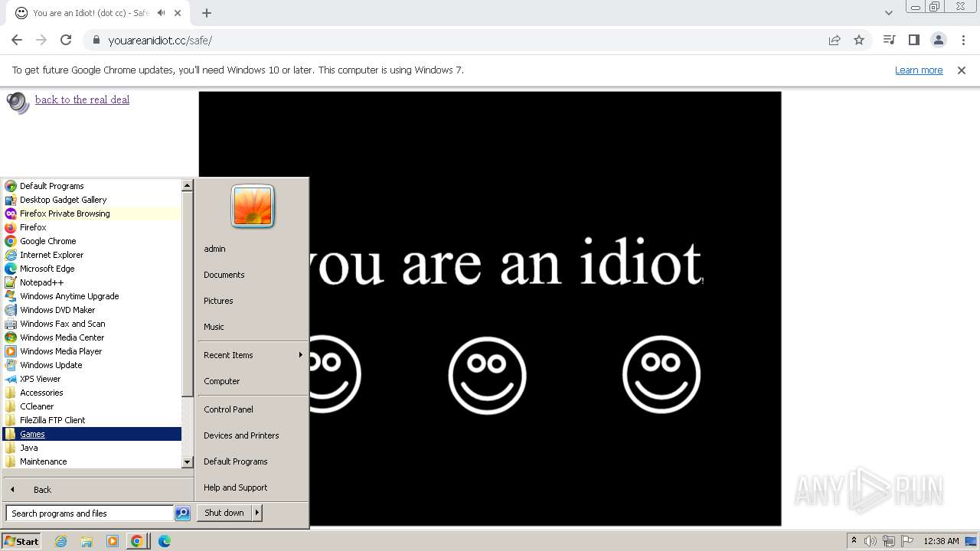Expand FileZilla FTP Client folder

(x=92, y=420)
